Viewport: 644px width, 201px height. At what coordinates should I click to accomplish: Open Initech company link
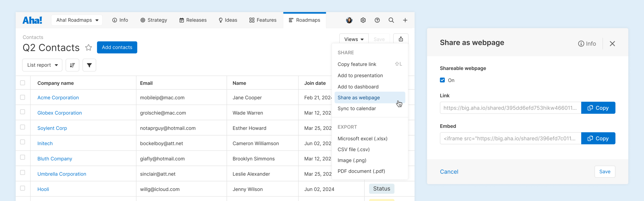point(45,143)
